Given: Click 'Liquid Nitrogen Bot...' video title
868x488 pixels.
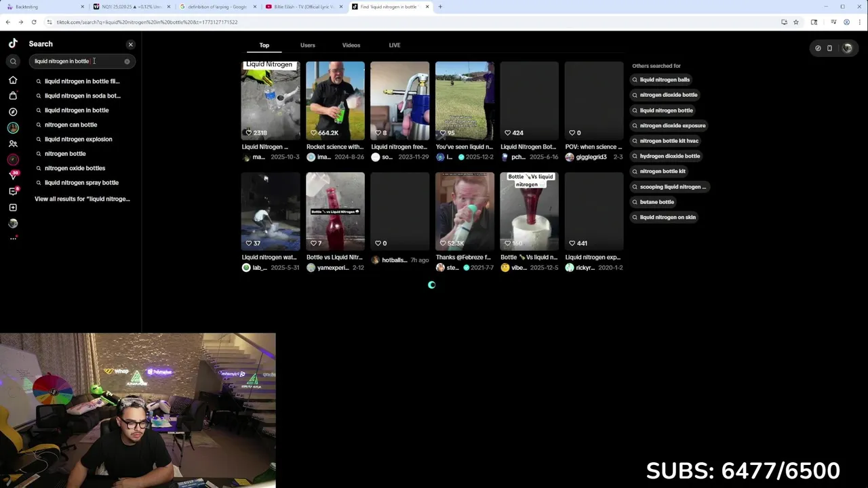Looking at the screenshot, I should click(x=528, y=146).
